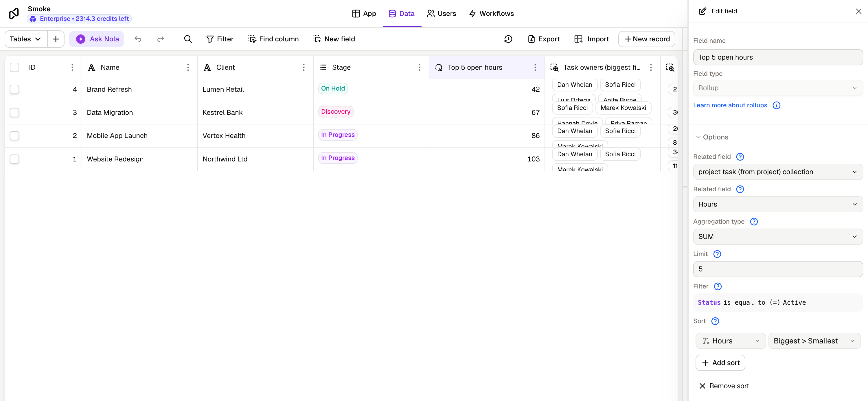868x401 pixels.
Task: Click help icon next to Limit
Action: pos(717,254)
